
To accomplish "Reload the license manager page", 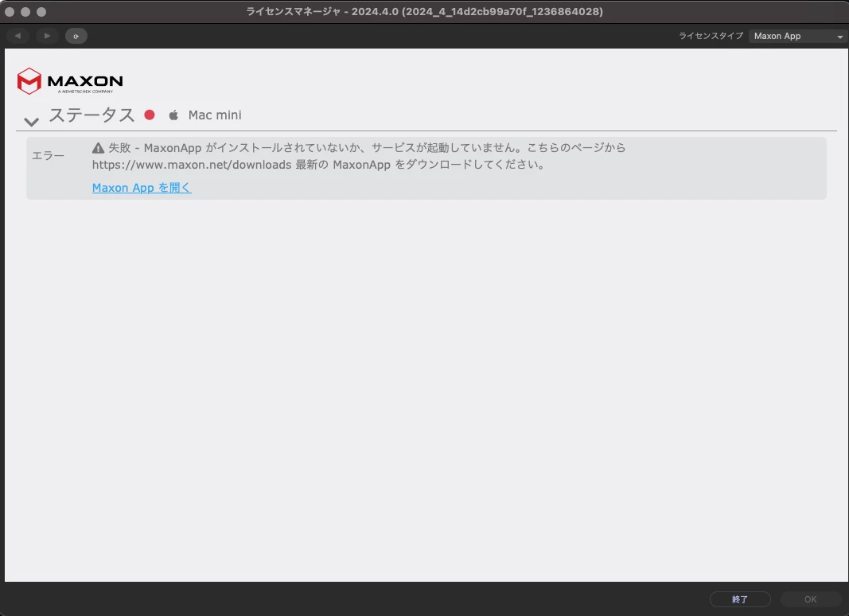I will click(76, 36).
